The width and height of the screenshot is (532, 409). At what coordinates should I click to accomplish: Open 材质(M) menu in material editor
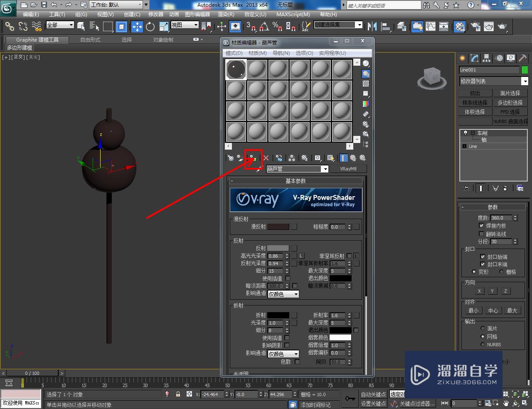point(257,53)
